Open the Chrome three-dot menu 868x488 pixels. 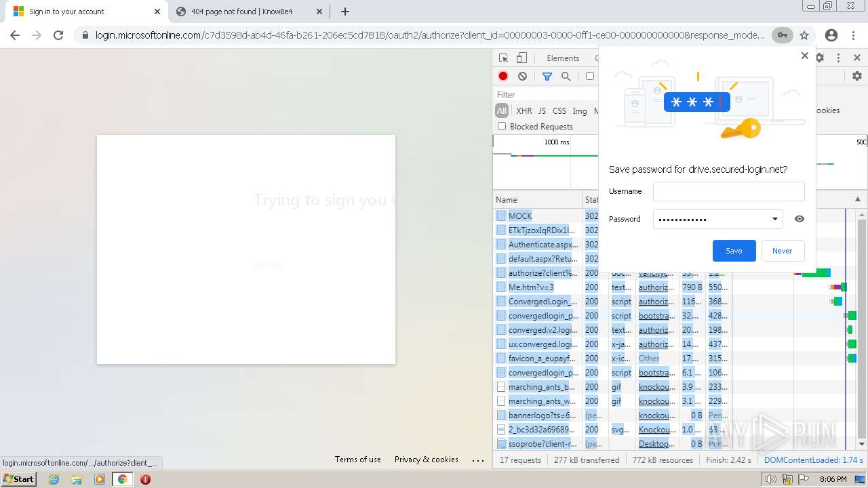point(853,35)
